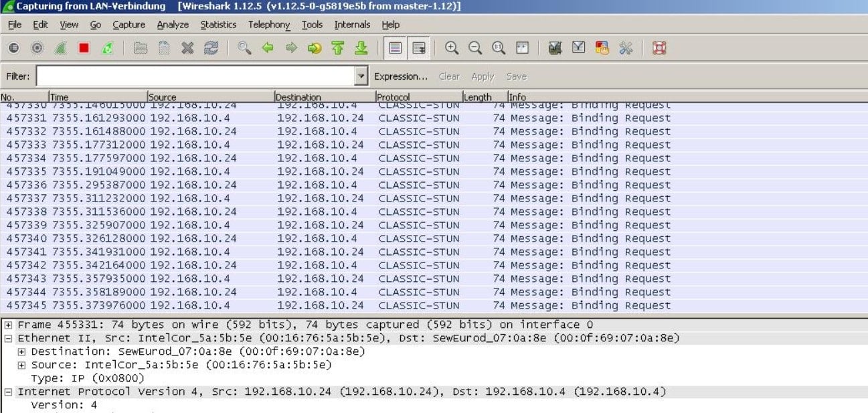
Task: Go forward in packet history
Action: click(291, 48)
